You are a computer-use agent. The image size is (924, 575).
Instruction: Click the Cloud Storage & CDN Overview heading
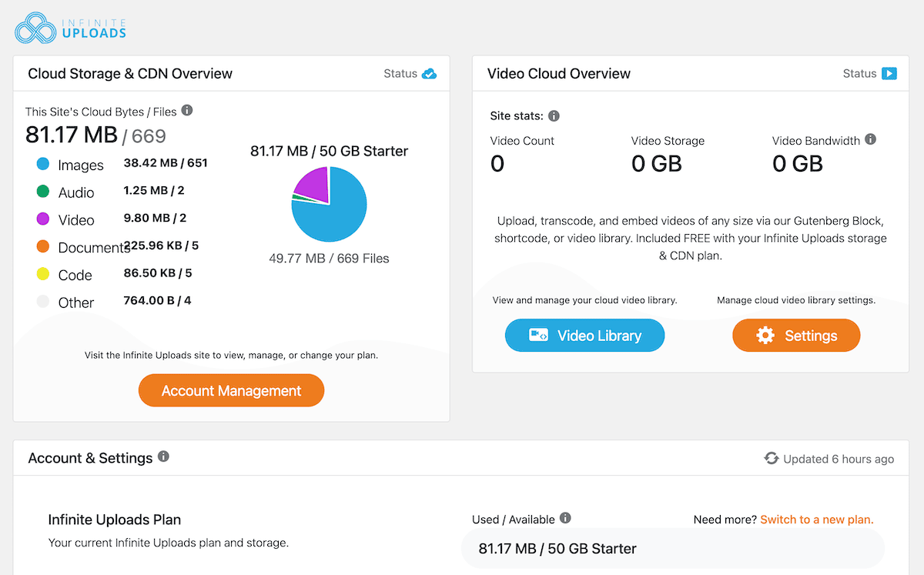click(130, 74)
